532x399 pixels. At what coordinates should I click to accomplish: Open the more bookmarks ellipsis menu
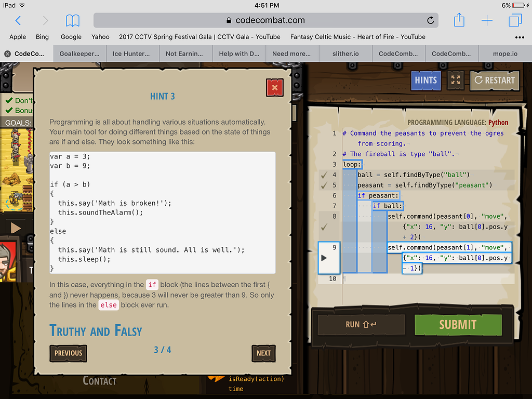pyautogui.click(x=520, y=37)
